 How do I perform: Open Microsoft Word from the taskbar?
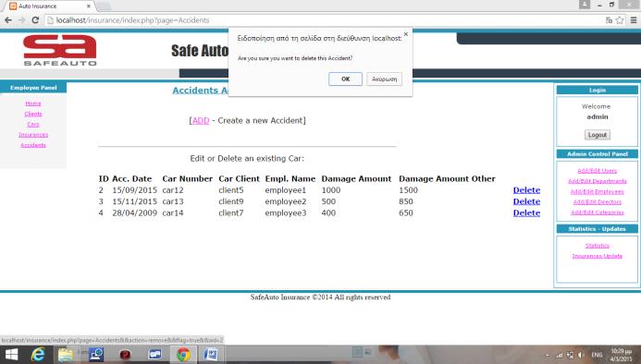pos(211,354)
